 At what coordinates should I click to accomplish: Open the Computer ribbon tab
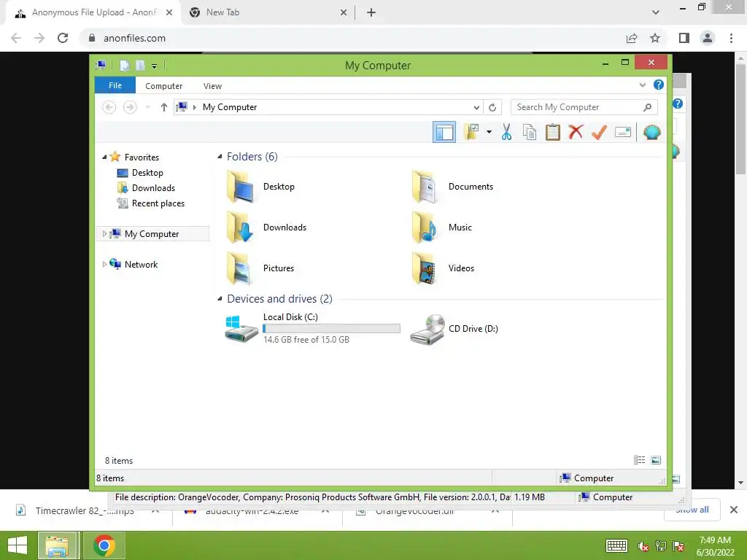[x=163, y=86]
